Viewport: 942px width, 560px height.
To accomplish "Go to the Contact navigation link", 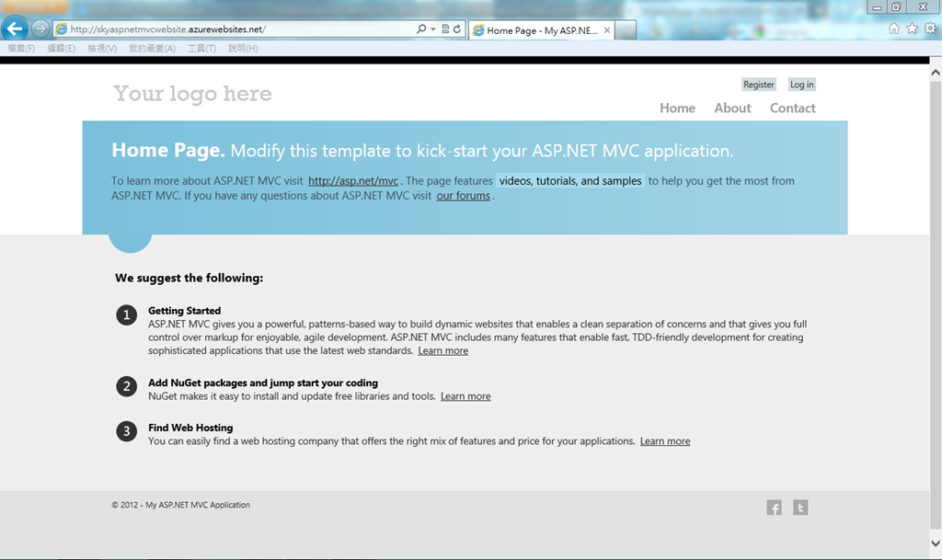I will coord(792,108).
